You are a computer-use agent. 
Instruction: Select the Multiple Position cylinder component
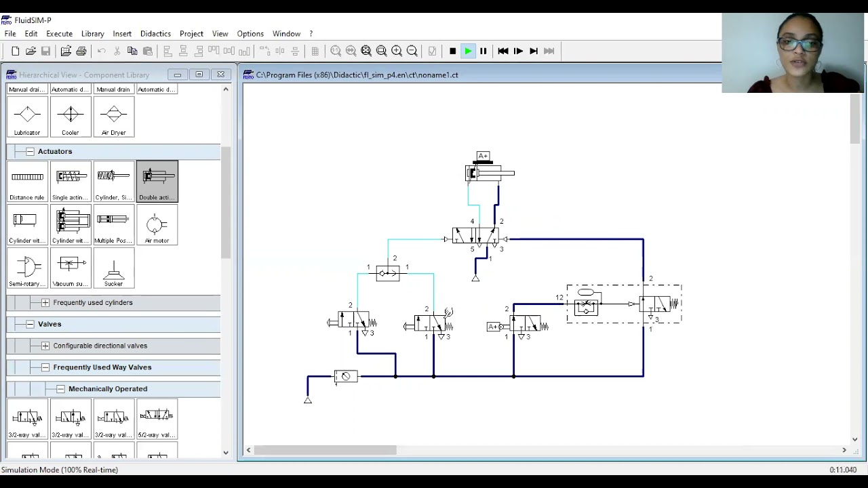pyautogui.click(x=113, y=224)
